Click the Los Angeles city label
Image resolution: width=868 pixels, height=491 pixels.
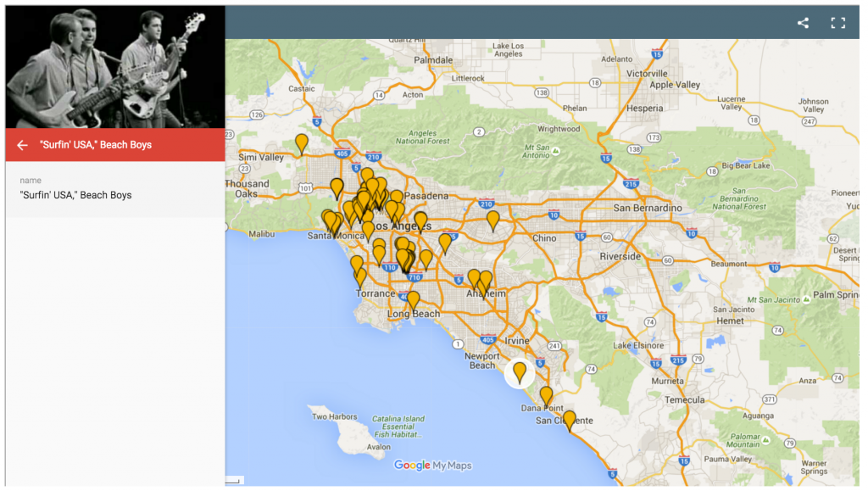pos(403,226)
